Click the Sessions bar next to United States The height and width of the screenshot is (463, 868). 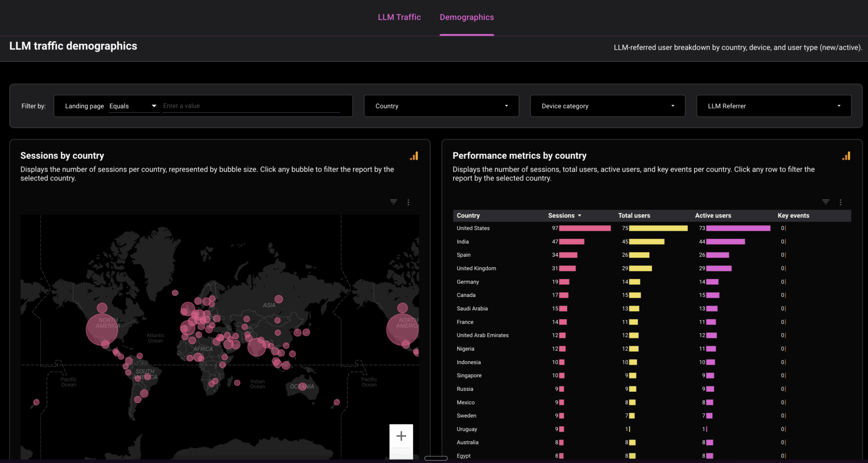point(585,228)
